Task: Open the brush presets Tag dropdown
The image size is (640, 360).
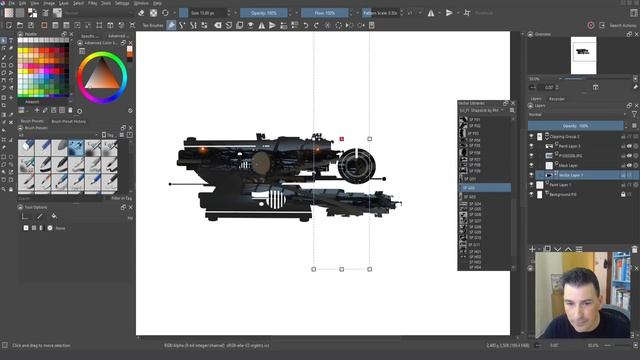Action: [x=108, y=135]
